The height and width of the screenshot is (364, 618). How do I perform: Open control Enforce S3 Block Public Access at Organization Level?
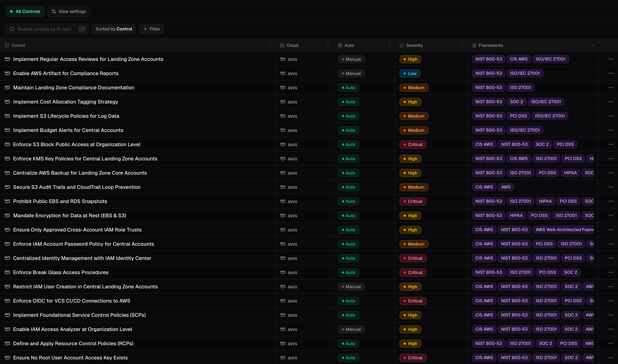(77, 145)
